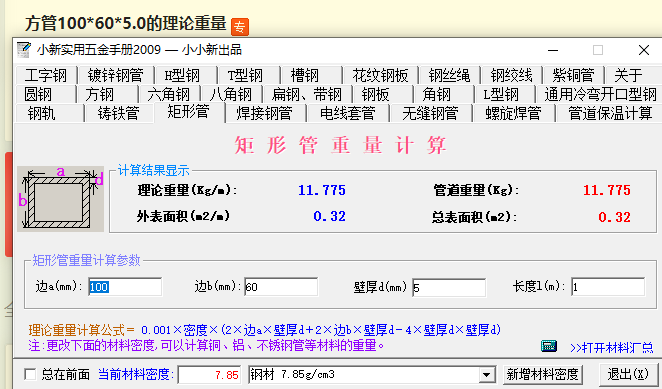
Task: Click the page title 方管100*60*5.0的理论重量
Action: 126,23
